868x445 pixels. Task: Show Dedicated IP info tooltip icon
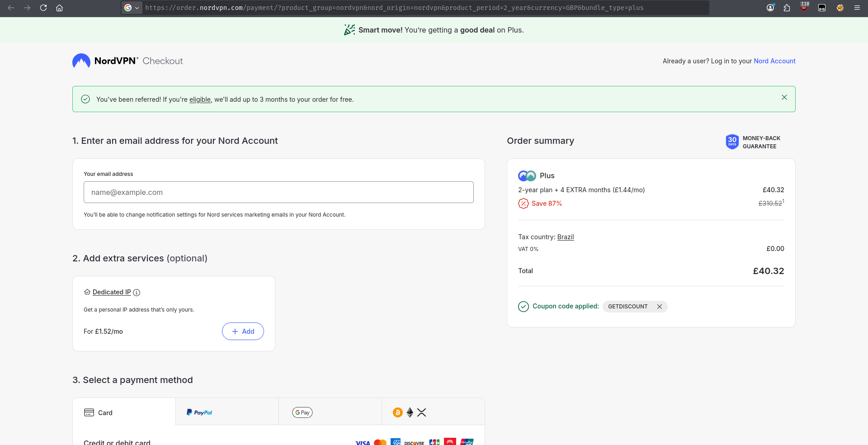click(137, 293)
